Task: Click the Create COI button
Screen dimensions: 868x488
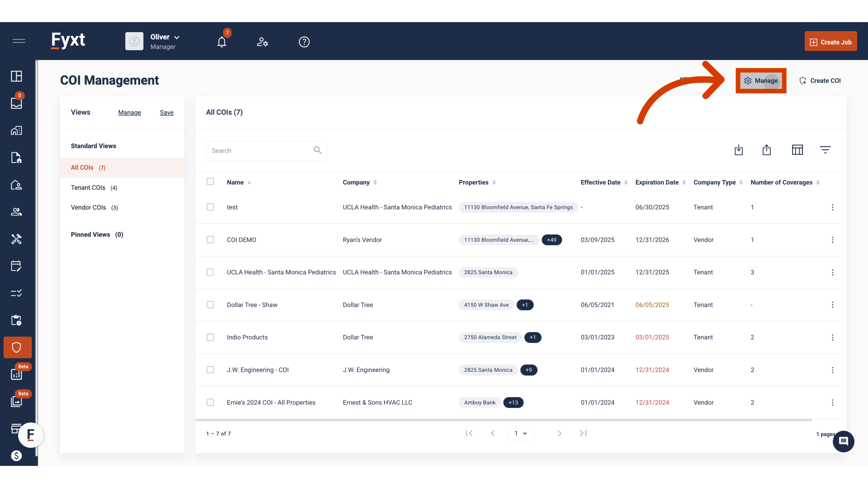Action: click(x=820, y=81)
